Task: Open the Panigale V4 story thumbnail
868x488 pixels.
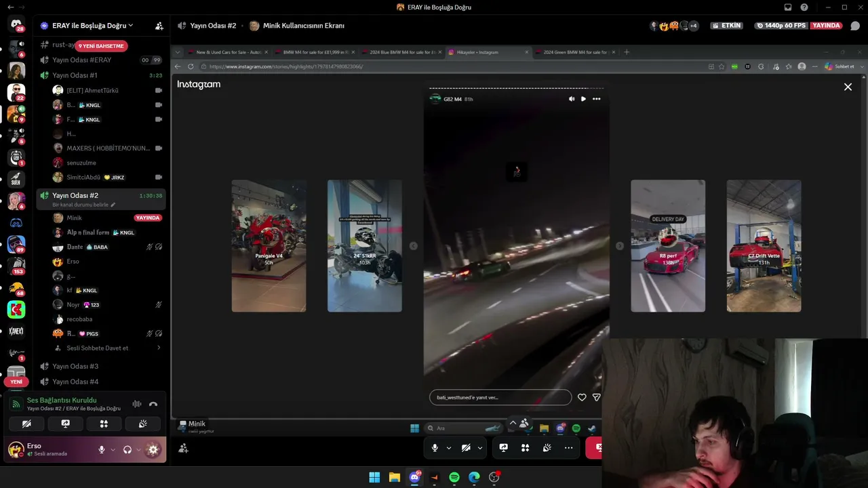Action: tap(269, 246)
